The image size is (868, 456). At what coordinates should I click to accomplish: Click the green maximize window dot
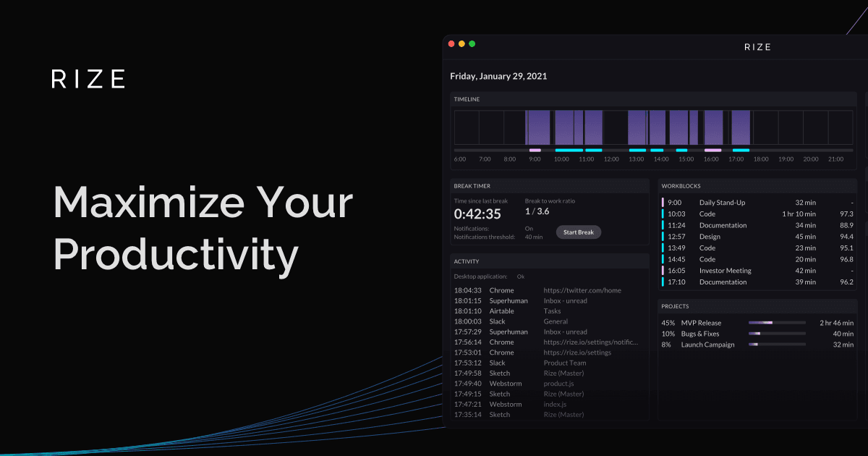click(x=472, y=44)
